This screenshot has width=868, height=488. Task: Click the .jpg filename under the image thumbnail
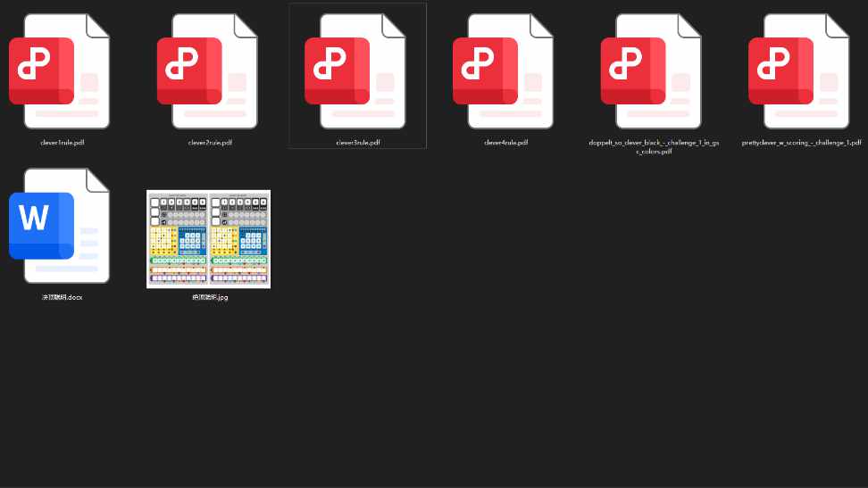click(x=210, y=297)
